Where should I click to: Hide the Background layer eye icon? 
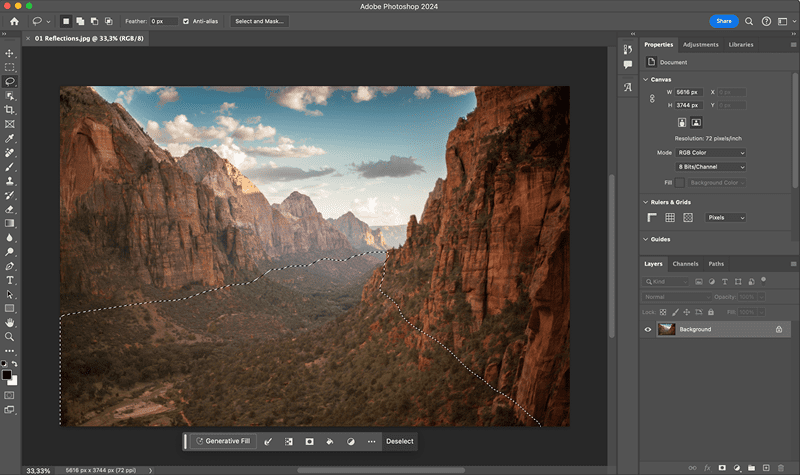coord(648,330)
